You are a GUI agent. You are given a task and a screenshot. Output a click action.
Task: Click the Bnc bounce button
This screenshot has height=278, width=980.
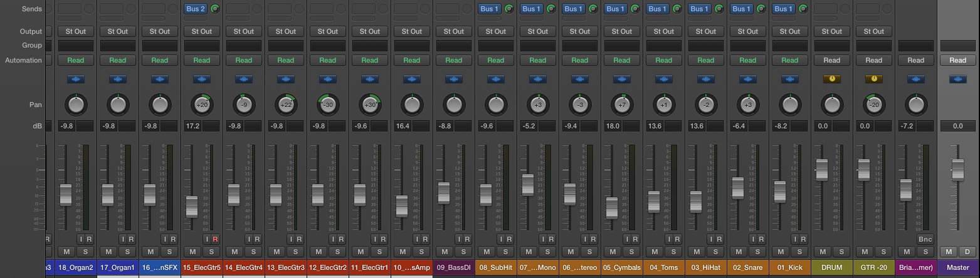(x=924, y=239)
